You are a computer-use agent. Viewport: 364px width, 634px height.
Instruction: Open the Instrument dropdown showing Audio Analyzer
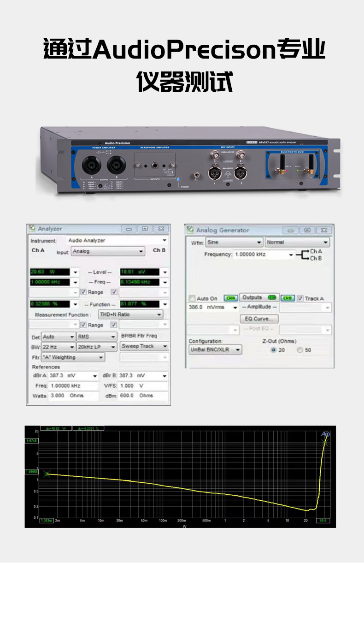[117, 240]
